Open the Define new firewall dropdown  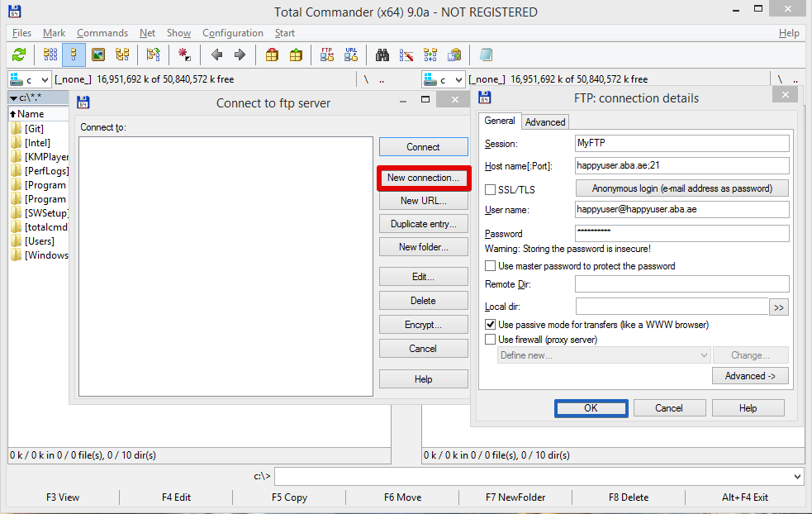click(x=604, y=355)
